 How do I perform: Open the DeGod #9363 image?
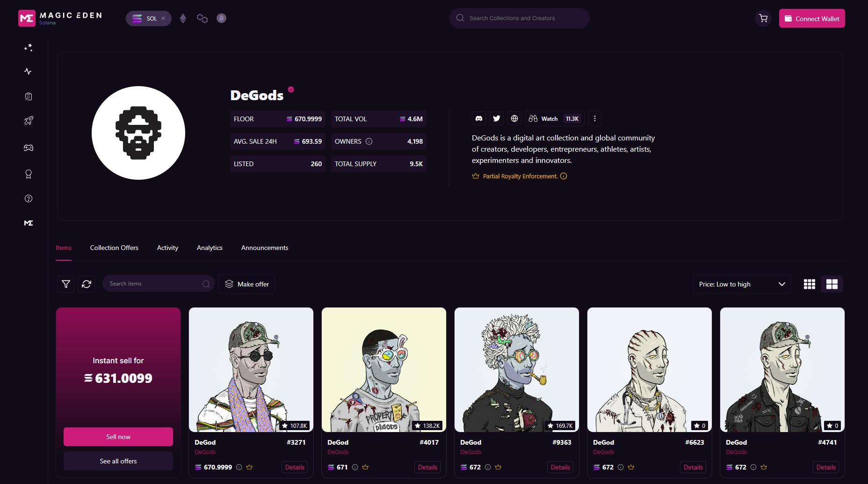517,370
